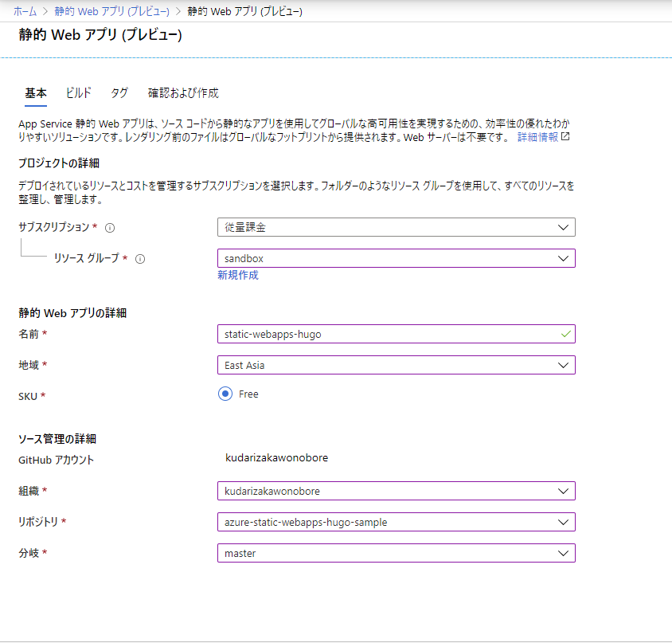Viewport: 672px width, 643px height.
Task: Open the リポジトリ dropdown azure-static-webapps-hugo-sample
Action: click(396, 522)
